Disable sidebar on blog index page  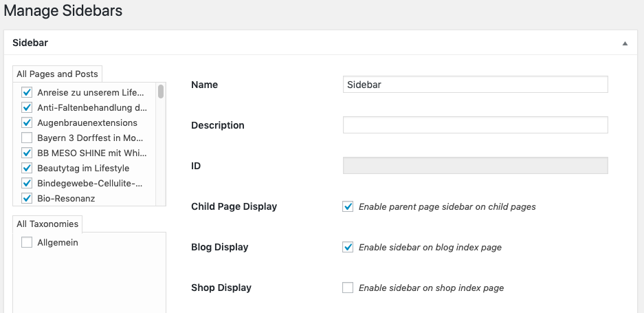click(348, 247)
